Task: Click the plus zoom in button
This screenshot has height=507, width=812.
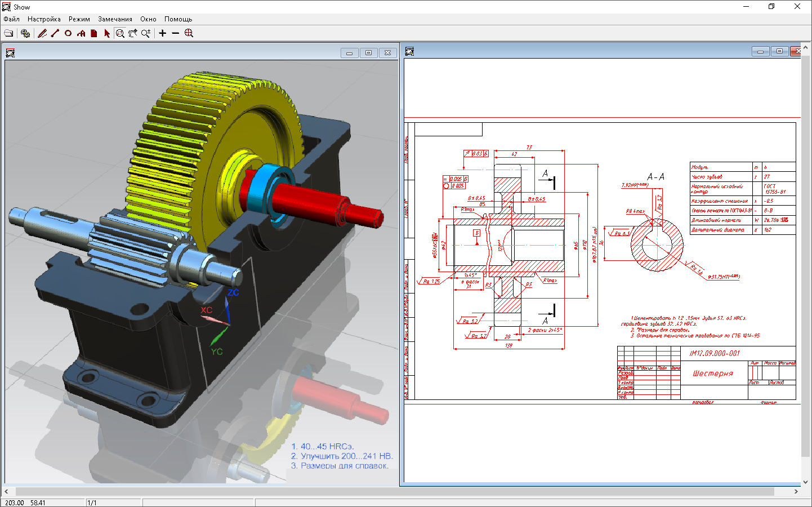Action: point(163,33)
